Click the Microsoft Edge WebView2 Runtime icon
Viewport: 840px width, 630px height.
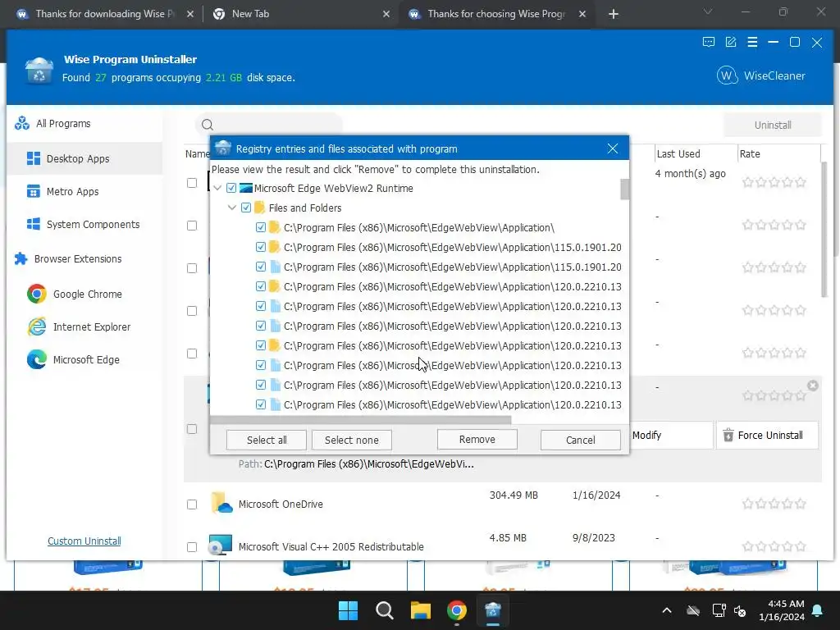pyautogui.click(x=246, y=188)
